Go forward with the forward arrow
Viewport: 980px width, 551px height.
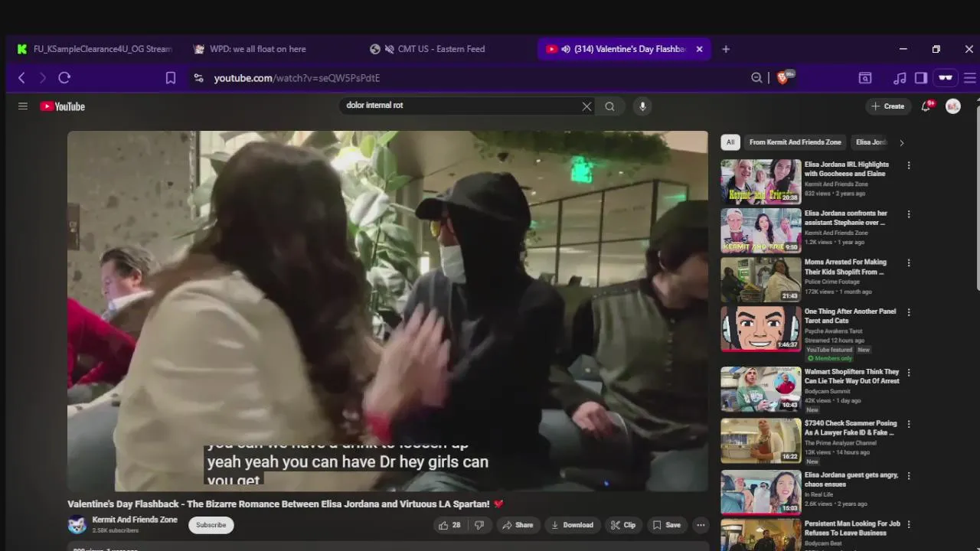click(43, 77)
